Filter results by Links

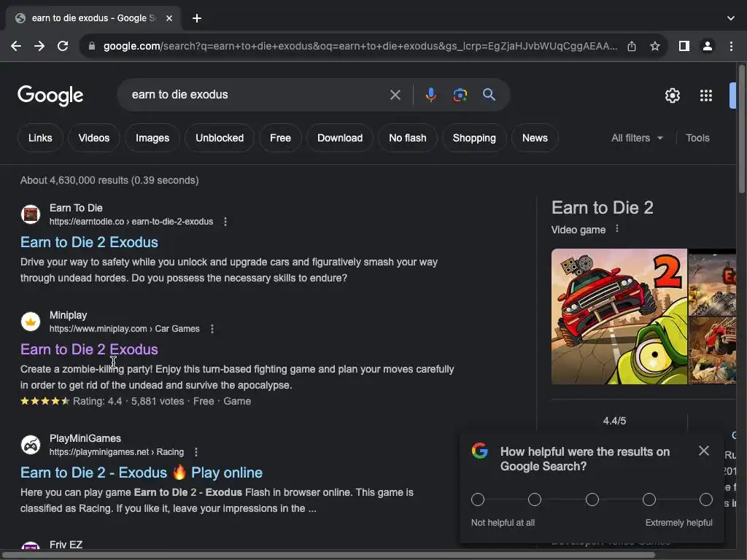pyautogui.click(x=40, y=138)
